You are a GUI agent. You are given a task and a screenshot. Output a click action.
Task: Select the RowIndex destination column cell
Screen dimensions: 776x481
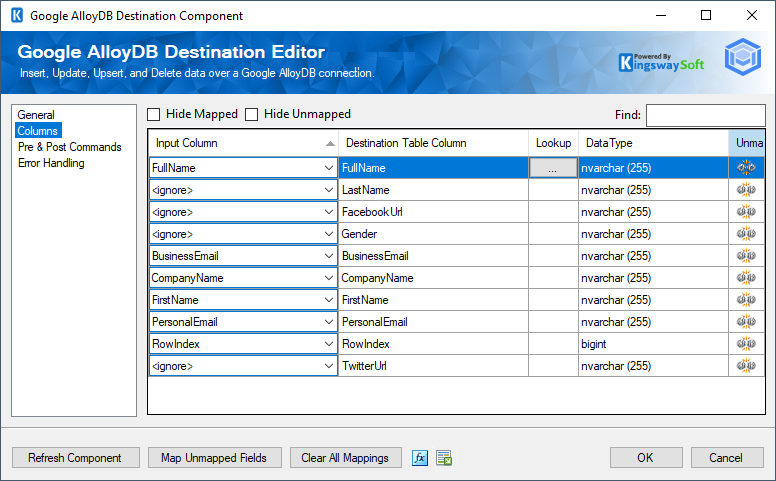click(x=433, y=344)
